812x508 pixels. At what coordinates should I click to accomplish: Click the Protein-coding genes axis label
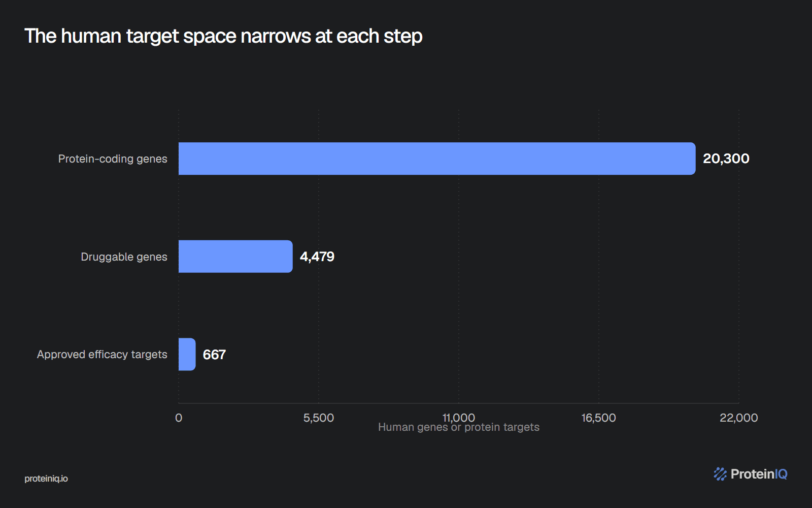(x=113, y=159)
